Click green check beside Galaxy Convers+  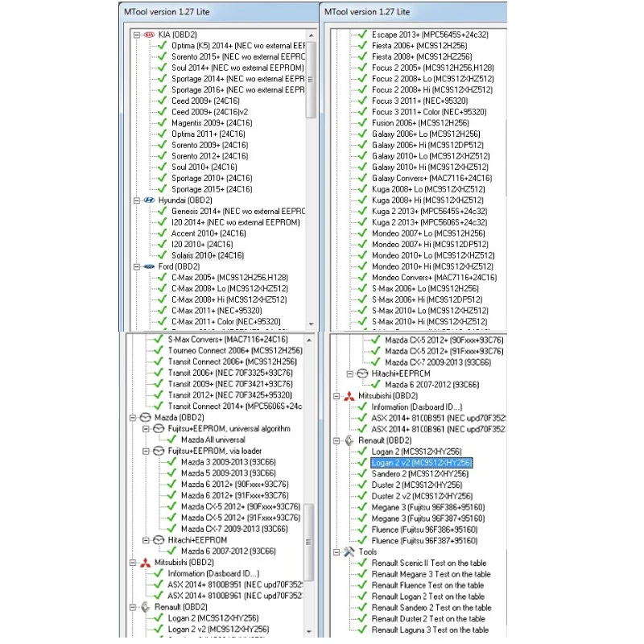(363, 178)
